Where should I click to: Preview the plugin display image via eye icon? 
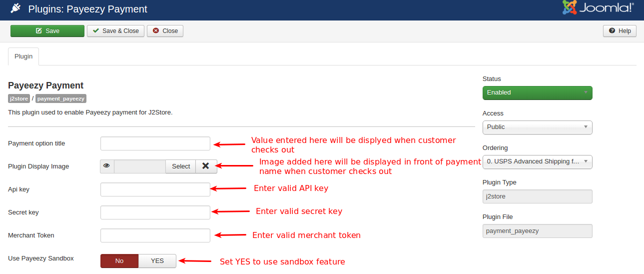pyautogui.click(x=107, y=166)
